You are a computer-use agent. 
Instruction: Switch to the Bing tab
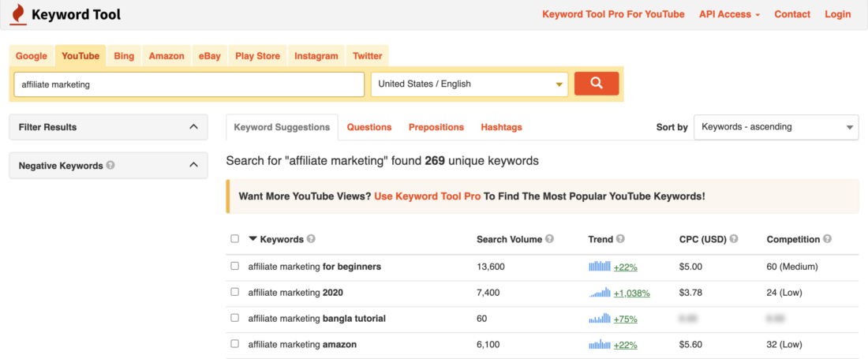tap(124, 56)
